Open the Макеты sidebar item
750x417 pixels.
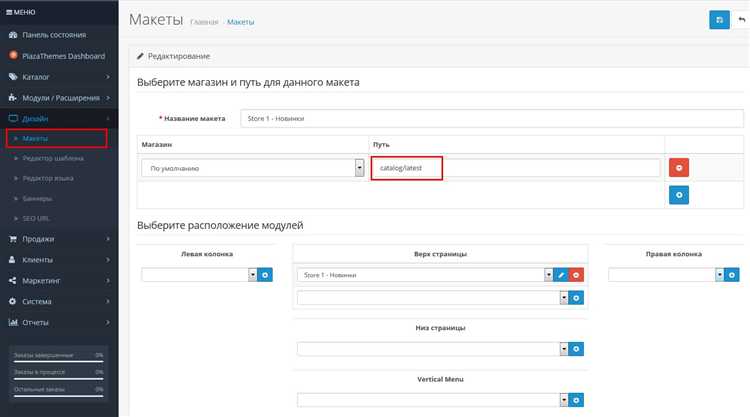(x=36, y=138)
